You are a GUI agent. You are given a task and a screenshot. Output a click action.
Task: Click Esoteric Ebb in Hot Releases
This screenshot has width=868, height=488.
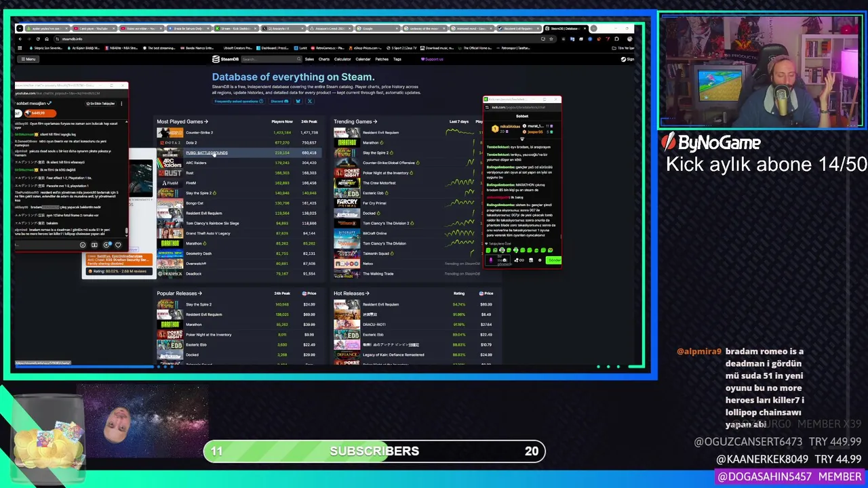(373, 334)
